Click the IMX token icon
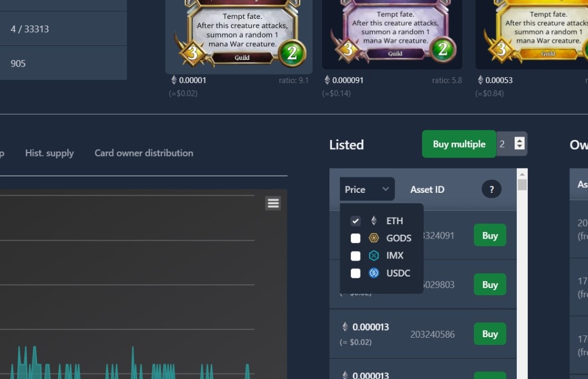The height and width of the screenshot is (379, 588). [374, 256]
